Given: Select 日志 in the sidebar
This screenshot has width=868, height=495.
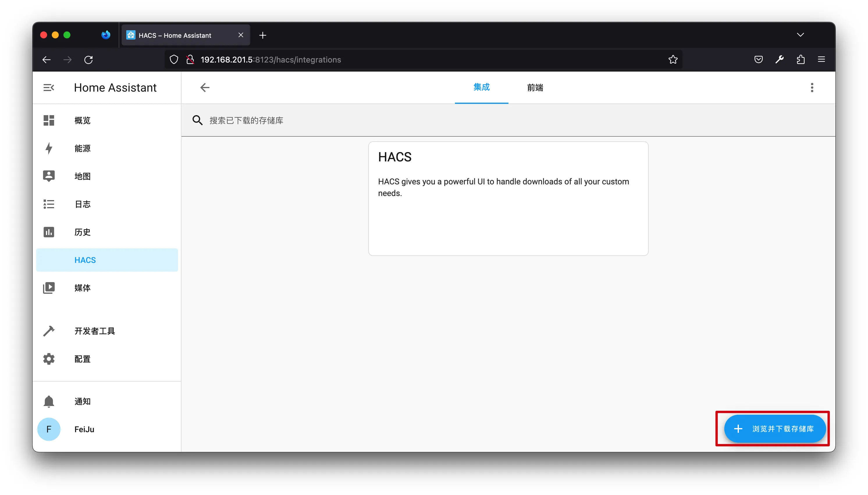Looking at the screenshot, I should click(107, 204).
